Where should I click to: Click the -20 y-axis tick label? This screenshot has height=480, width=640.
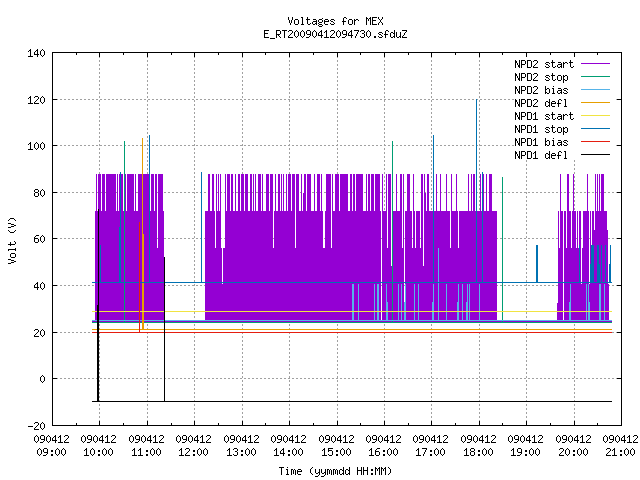[x=36, y=426]
